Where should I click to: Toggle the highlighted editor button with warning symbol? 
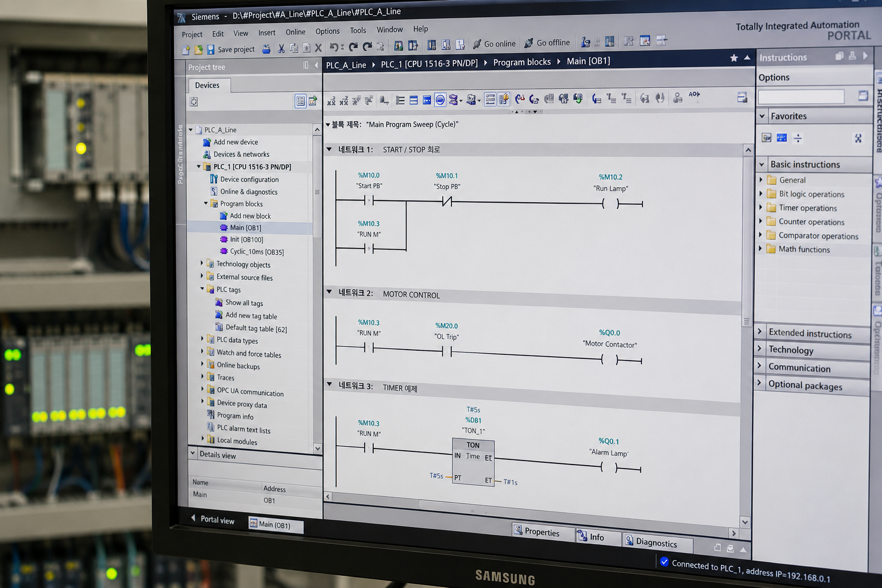tap(504, 99)
